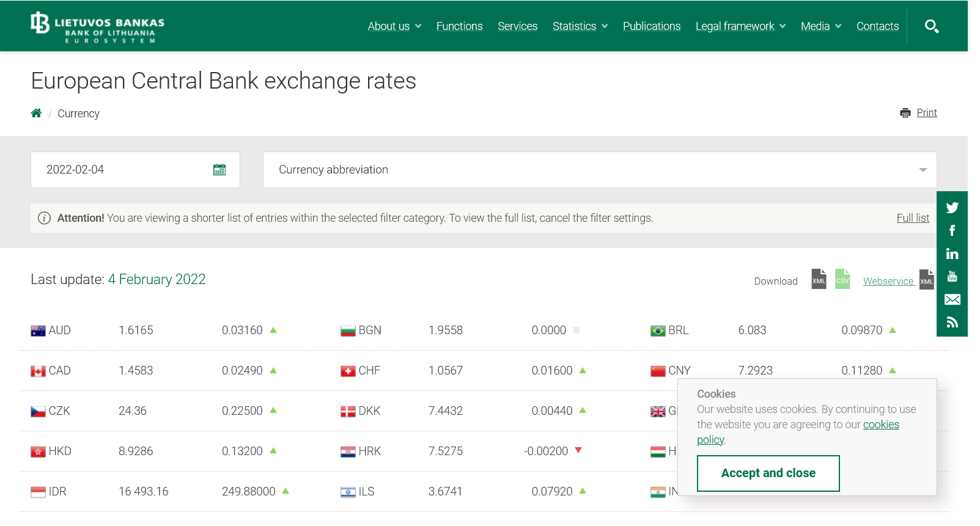Viewport: 980px width, 526px height.
Task: Open the calendar date picker icon
Action: [x=219, y=170]
